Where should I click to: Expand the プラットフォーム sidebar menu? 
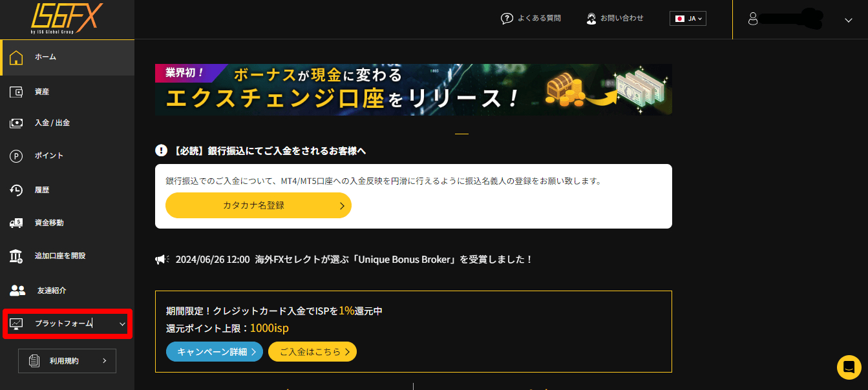[x=67, y=323]
